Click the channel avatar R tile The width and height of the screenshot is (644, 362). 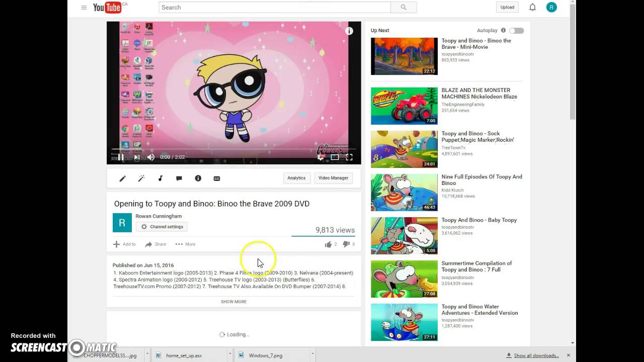122,223
